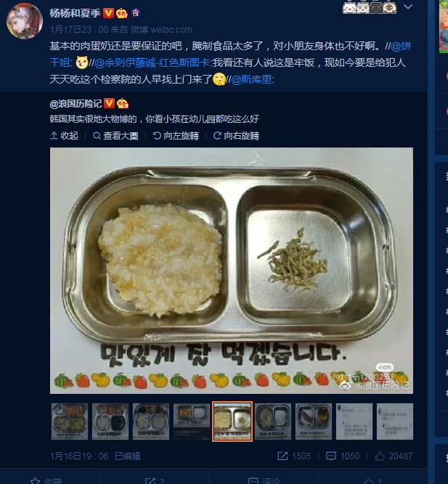Open the @斯库里 mention link
Image resolution: width=448 pixels, height=484 pixels.
[251, 80]
